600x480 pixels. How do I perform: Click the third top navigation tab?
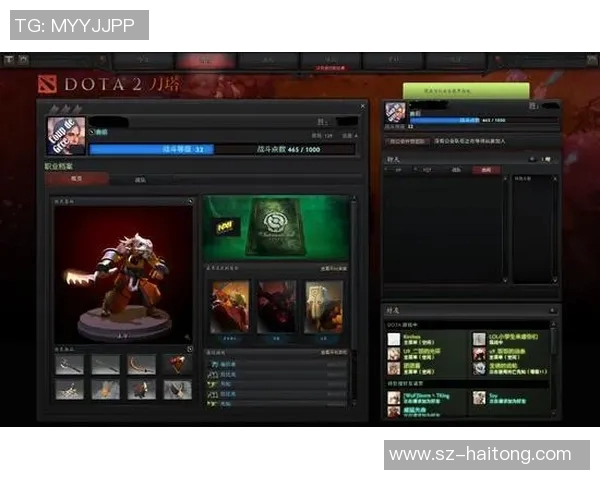(268, 60)
